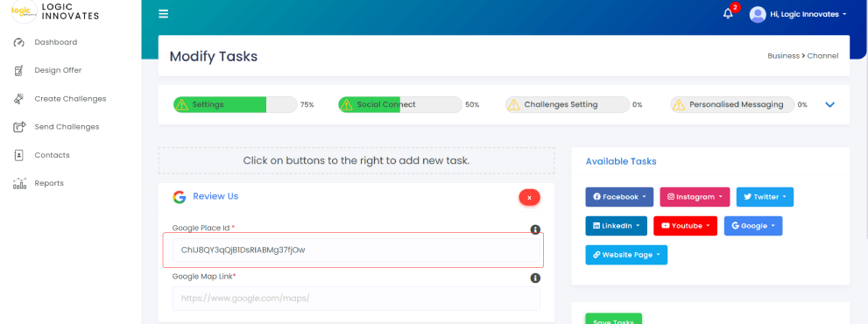
Task: Open Design Offer in sidebar
Action: 58,70
